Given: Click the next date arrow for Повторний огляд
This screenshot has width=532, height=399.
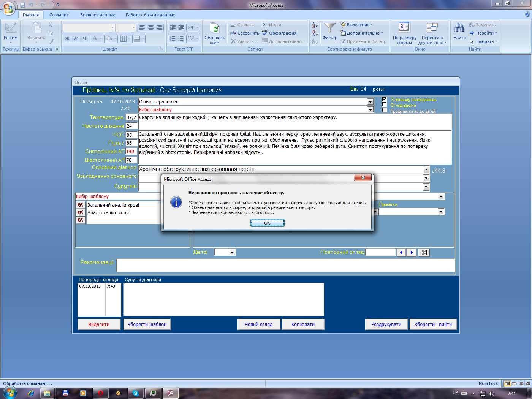Looking at the screenshot, I should 412,252.
